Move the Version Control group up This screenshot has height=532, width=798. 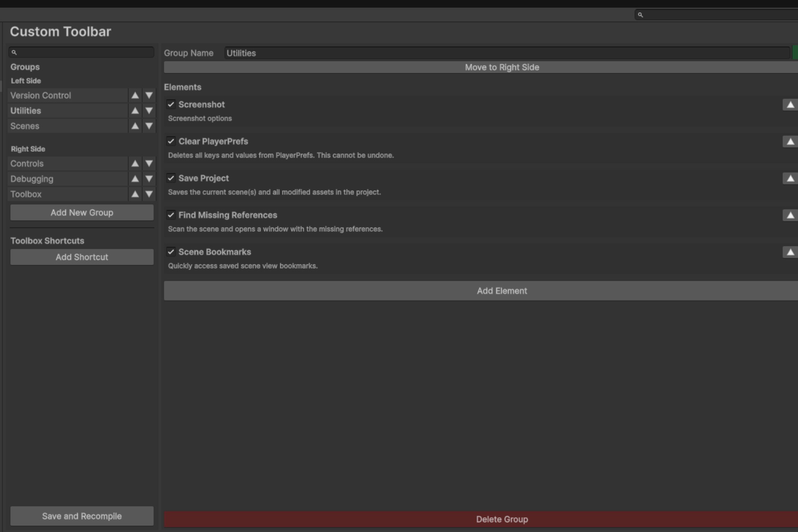(x=135, y=95)
